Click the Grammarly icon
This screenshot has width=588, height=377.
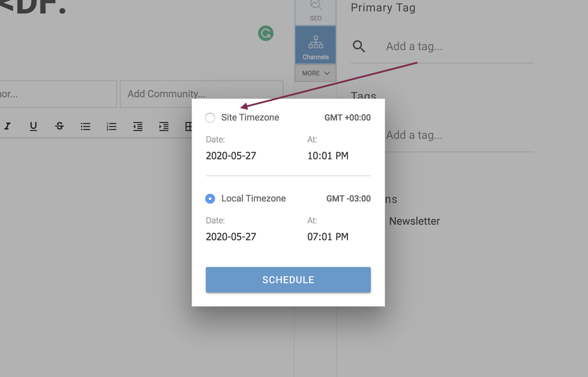(266, 33)
